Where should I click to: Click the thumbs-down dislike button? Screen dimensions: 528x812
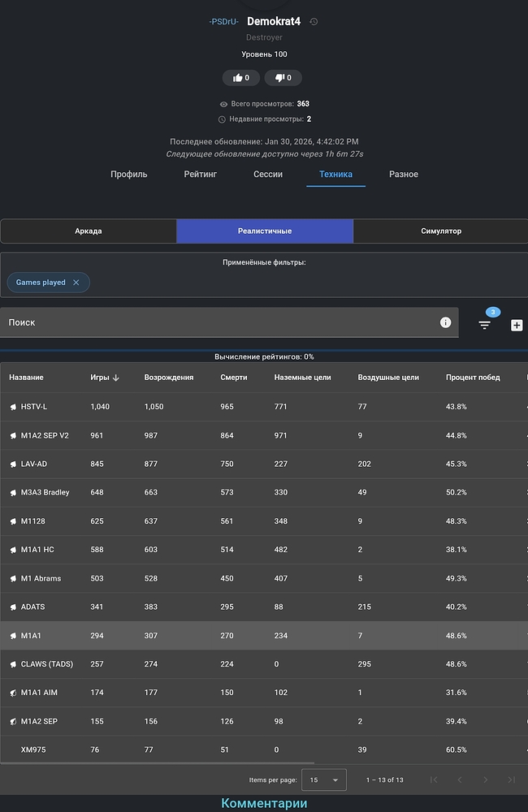click(x=283, y=78)
